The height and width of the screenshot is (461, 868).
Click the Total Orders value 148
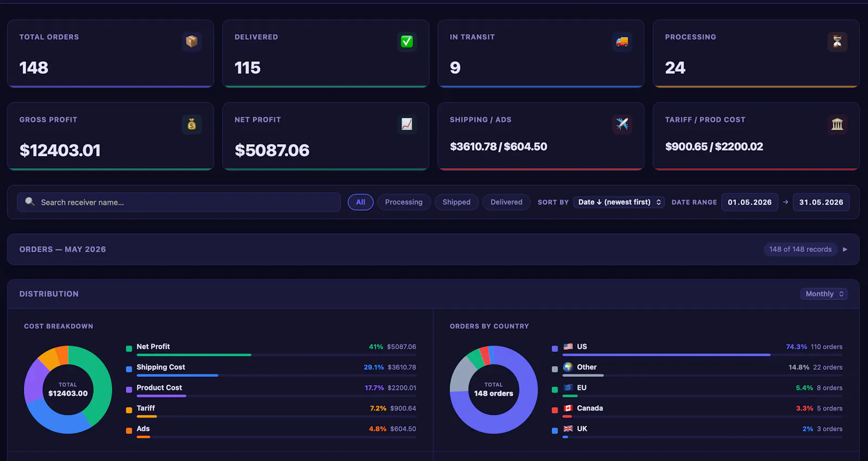[x=34, y=68]
